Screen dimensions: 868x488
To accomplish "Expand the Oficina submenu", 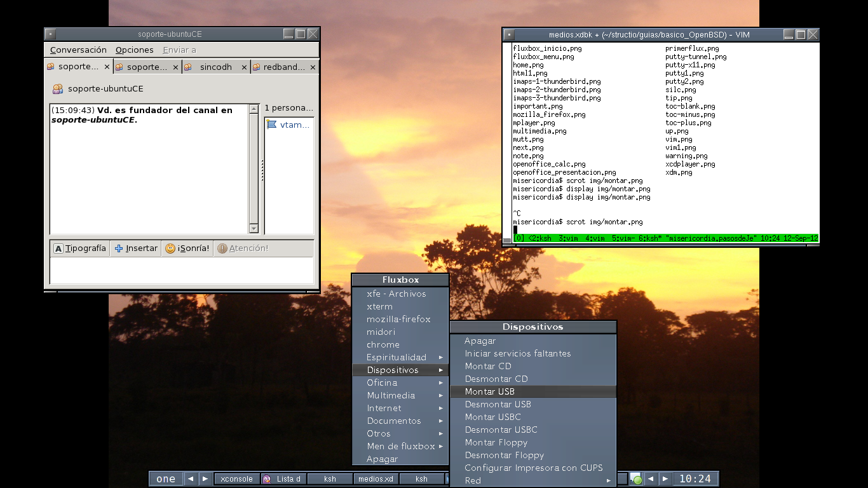I will coord(400,383).
